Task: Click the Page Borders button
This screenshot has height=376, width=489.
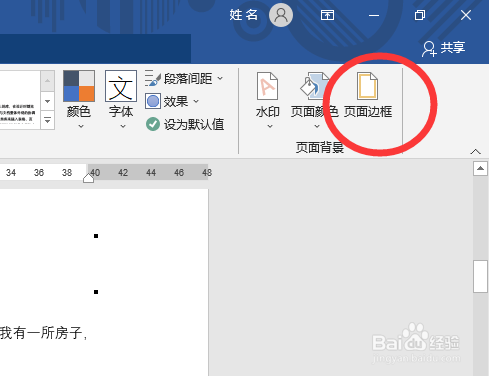Action: (368, 95)
